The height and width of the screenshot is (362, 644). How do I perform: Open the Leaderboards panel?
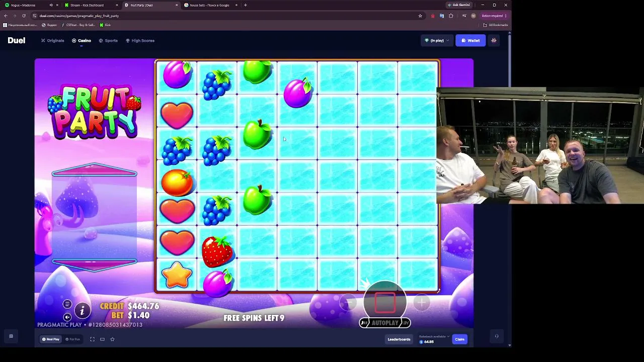399,339
